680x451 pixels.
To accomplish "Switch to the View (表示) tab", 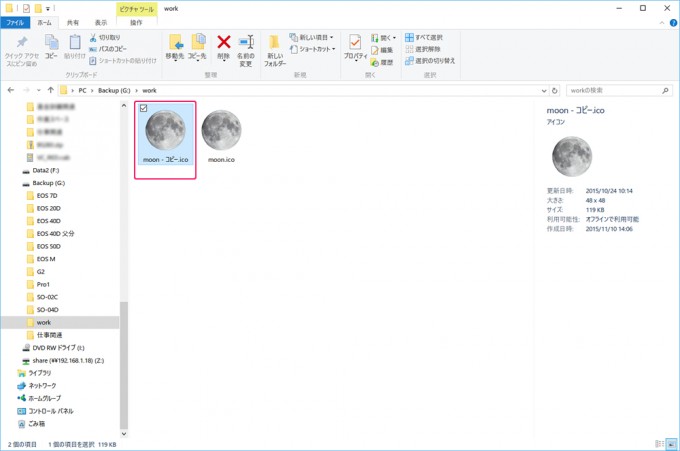I will coord(101,23).
